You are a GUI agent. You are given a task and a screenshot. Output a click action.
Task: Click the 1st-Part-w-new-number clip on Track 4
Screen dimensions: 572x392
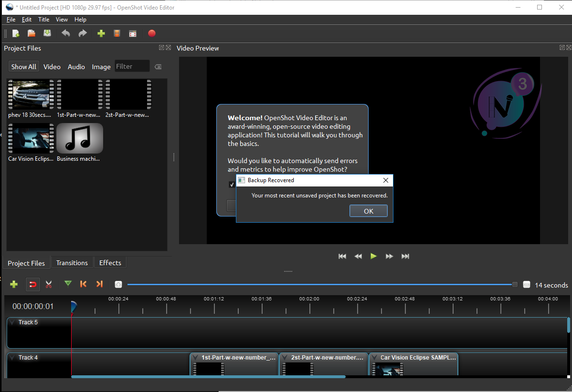(234, 364)
